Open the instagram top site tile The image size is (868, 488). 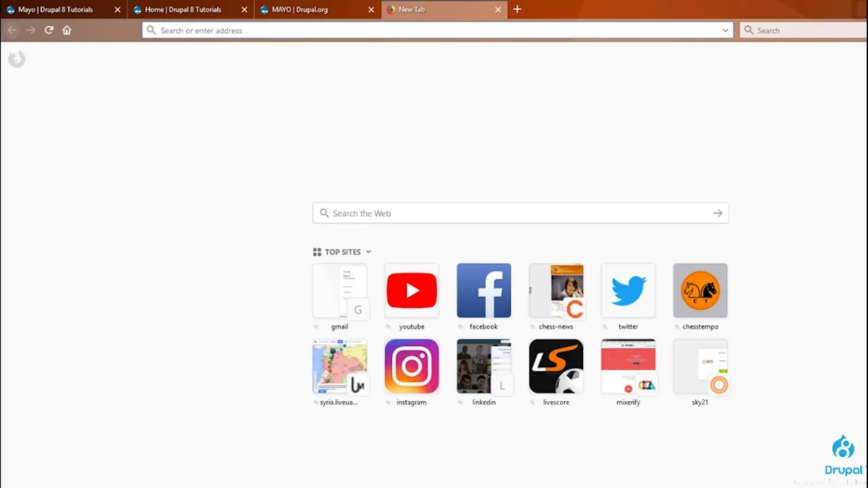point(412,366)
